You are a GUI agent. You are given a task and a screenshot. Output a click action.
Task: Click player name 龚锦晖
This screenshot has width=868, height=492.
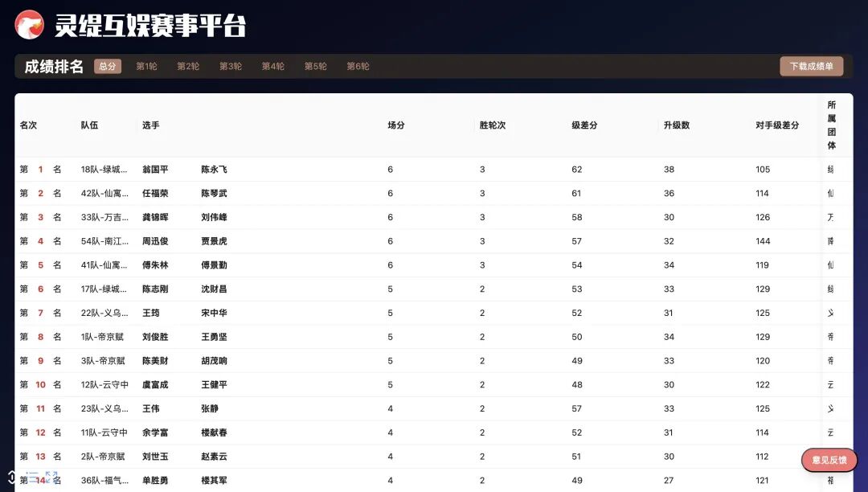pyautogui.click(x=155, y=217)
